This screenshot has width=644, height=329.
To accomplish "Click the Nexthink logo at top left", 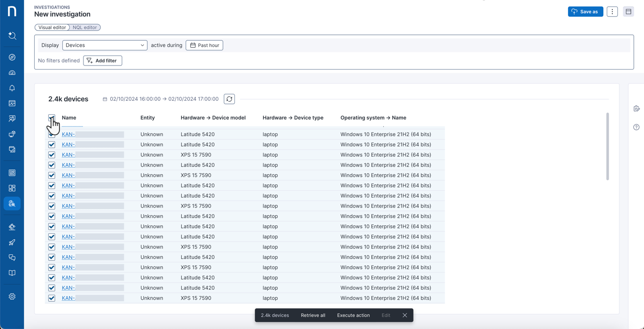I will tap(12, 11).
